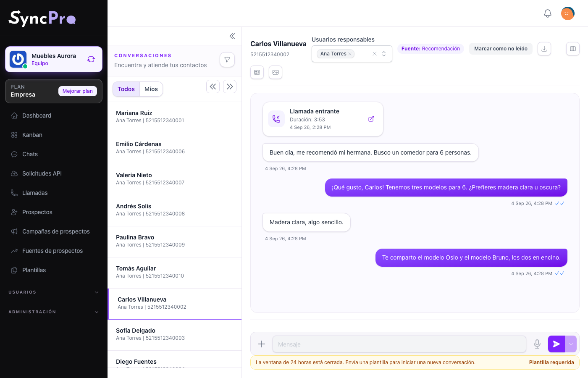The height and width of the screenshot is (378, 588).
Task: Open the Chats section
Action: 54,154
